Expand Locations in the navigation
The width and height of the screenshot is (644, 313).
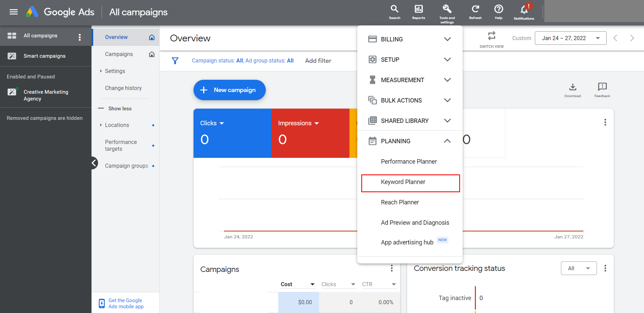[x=101, y=125]
